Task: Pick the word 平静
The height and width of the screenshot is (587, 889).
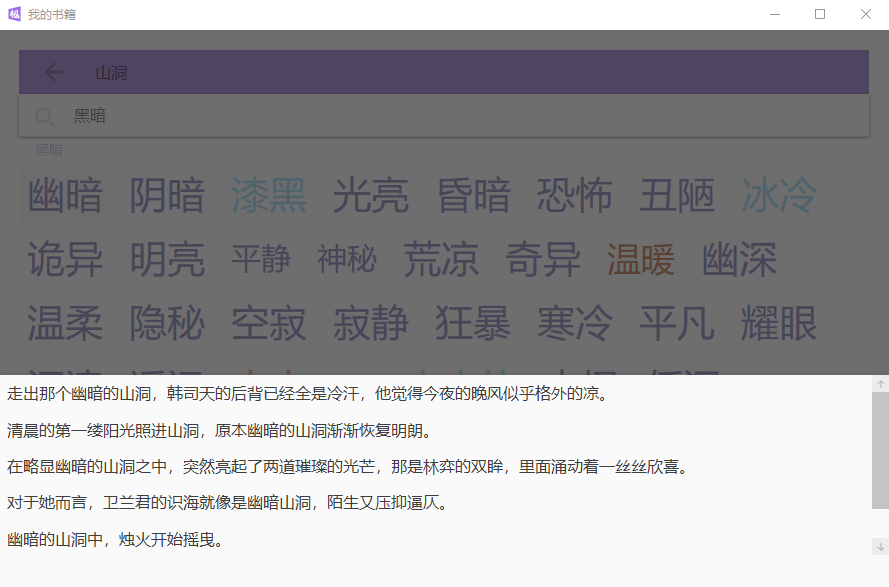Action: point(261,259)
